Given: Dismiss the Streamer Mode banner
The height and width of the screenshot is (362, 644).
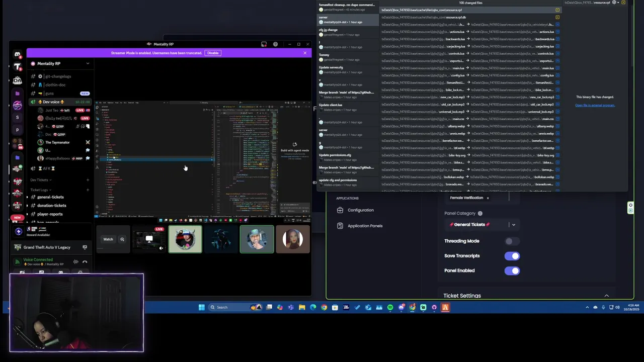Looking at the screenshot, I should coord(305,53).
